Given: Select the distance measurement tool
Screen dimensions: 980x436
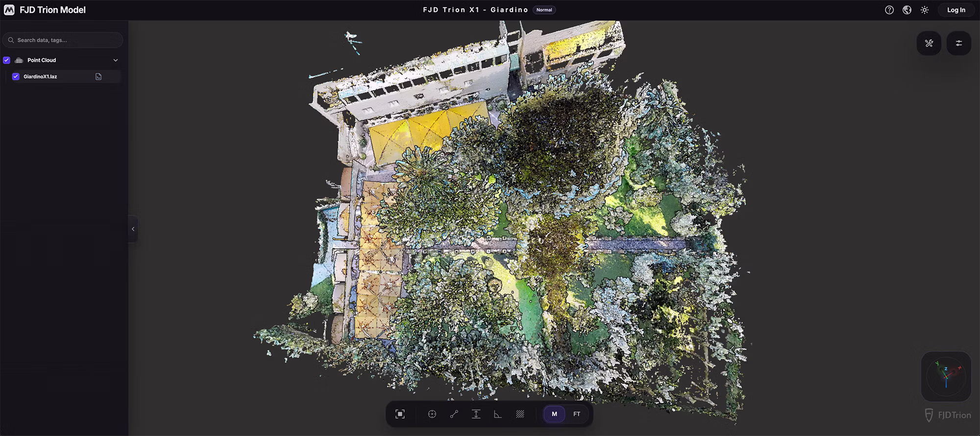Looking at the screenshot, I should 454,414.
